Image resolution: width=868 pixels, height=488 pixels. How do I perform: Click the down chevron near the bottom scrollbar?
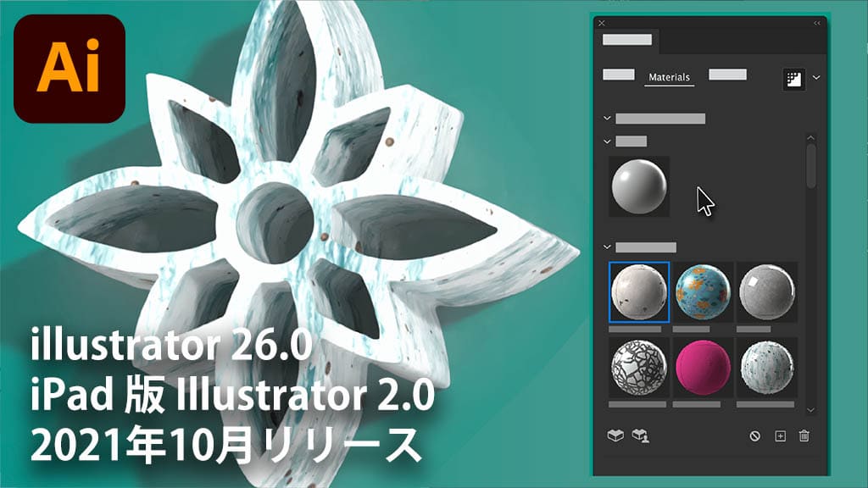point(810,409)
